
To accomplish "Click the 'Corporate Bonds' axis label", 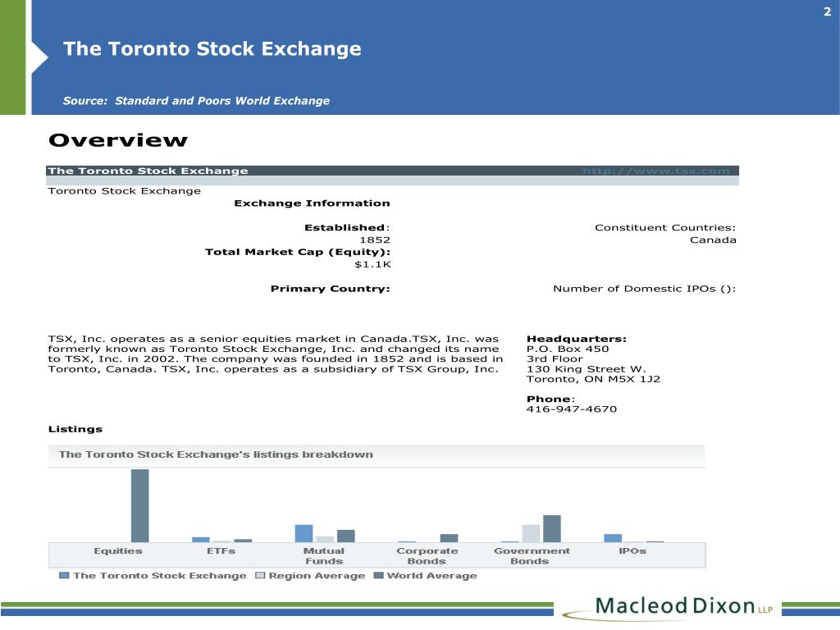I will [x=427, y=556].
